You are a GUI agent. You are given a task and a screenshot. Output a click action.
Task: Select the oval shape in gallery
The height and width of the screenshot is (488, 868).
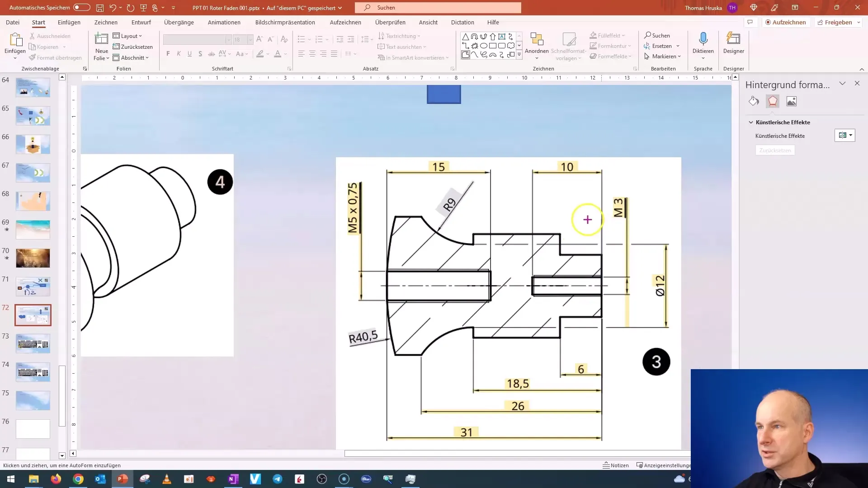pyautogui.click(x=483, y=46)
